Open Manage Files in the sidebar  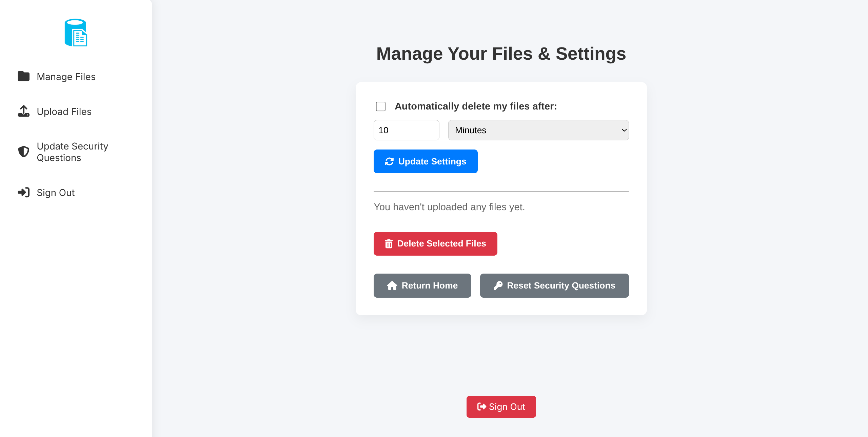[66, 77]
